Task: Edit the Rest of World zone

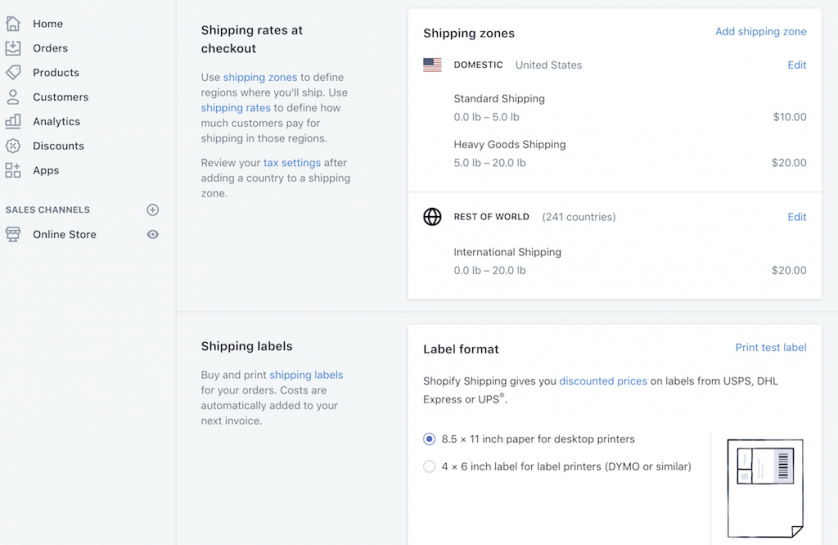Action: [796, 217]
